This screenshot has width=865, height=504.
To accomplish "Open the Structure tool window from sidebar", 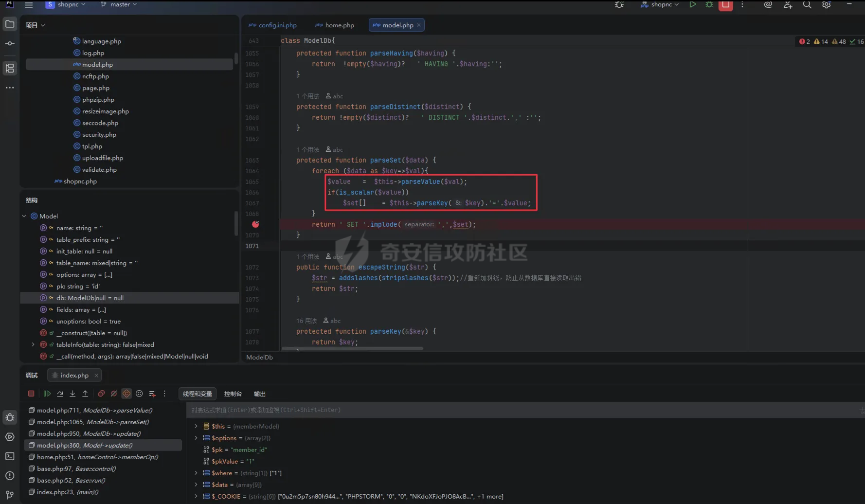I will tap(10, 68).
